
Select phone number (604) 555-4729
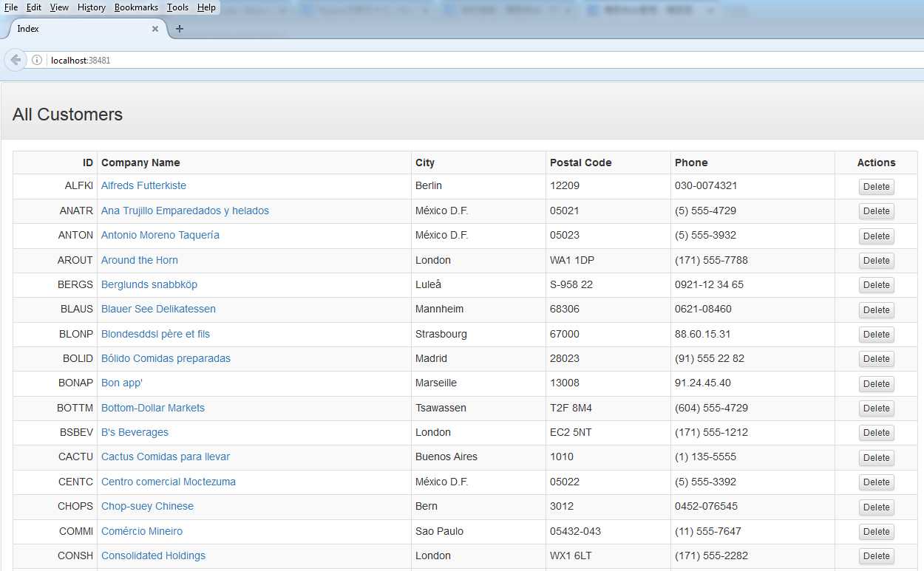(711, 408)
